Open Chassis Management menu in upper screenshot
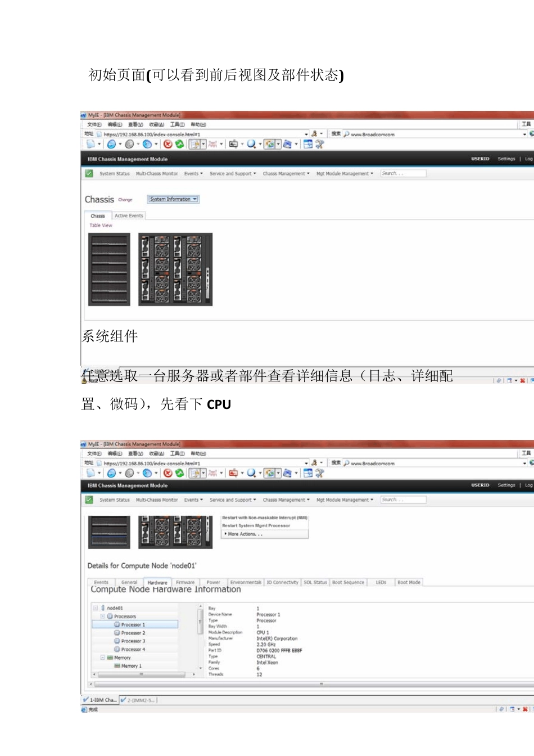Image resolution: width=534 pixels, height=756 pixels. 286,173
